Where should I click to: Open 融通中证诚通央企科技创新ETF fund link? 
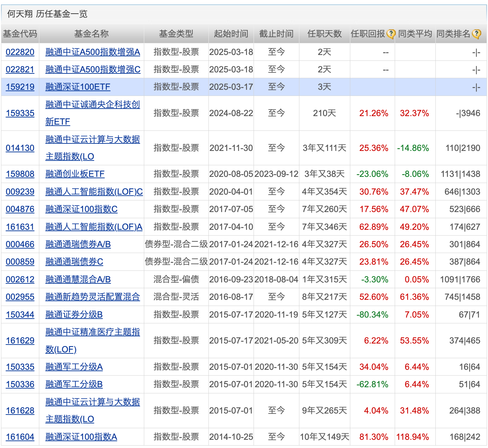[93, 113]
